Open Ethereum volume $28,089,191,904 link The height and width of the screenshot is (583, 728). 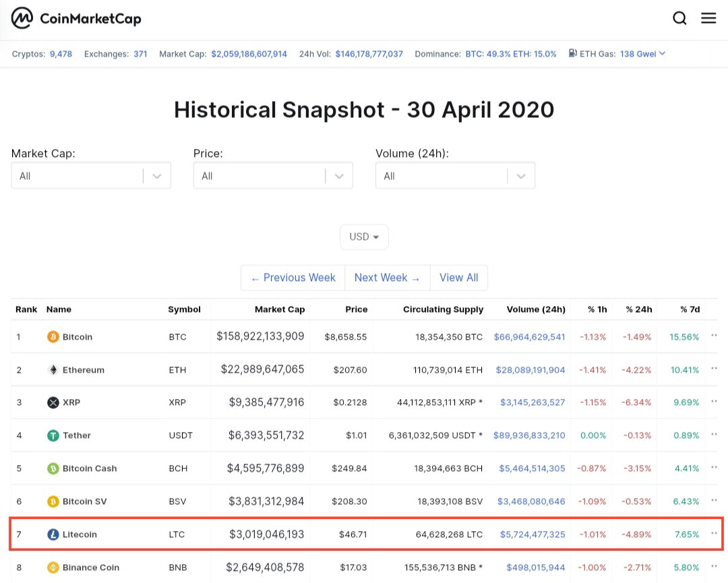coord(530,370)
